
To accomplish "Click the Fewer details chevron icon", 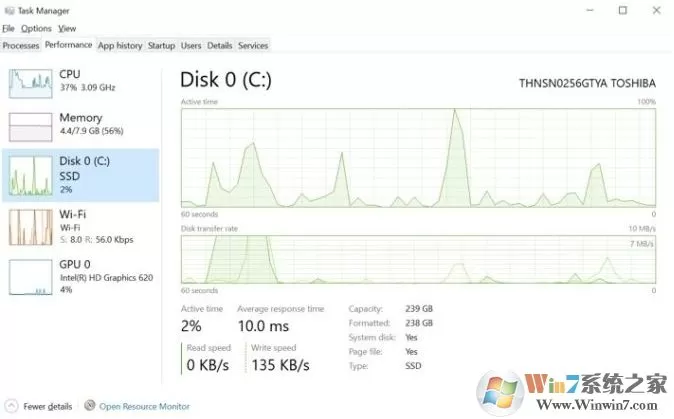I will click(x=11, y=406).
